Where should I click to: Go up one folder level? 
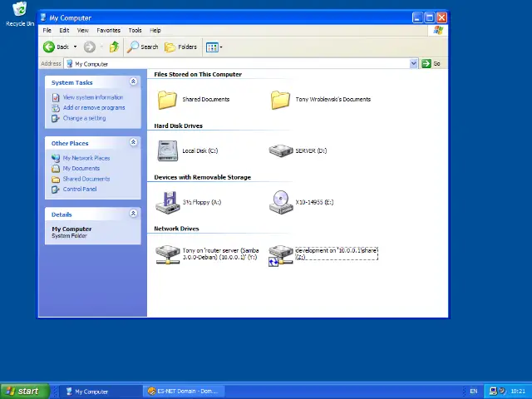click(114, 47)
